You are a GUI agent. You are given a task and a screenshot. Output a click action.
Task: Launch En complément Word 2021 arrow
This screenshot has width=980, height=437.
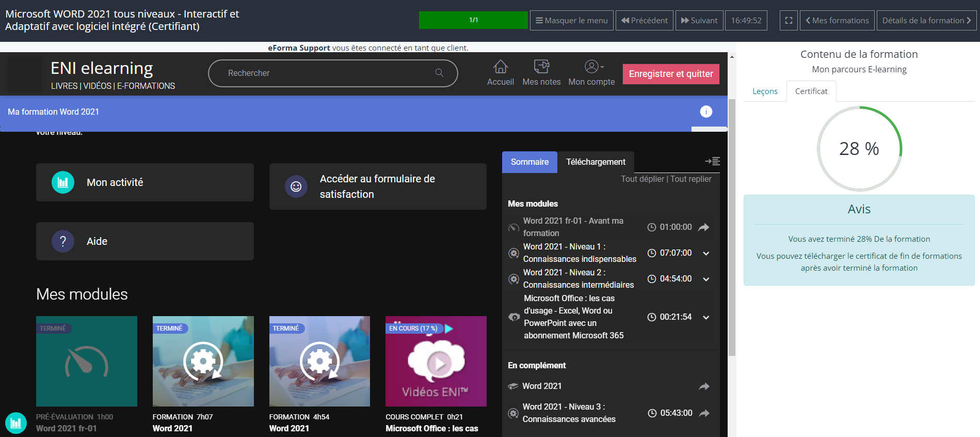pos(704,386)
